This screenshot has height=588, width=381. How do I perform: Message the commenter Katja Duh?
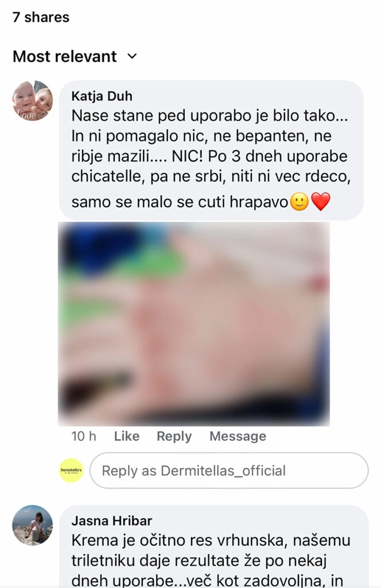point(238,436)
